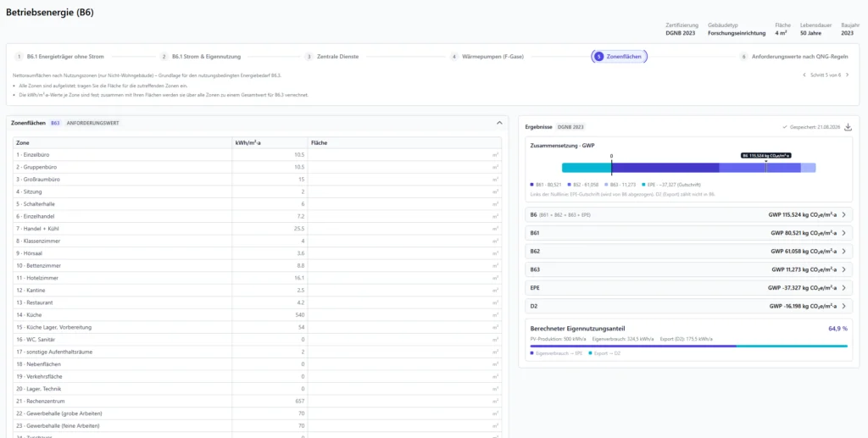Open step 4 Wärmepumpen (F-Gase)
Screen dimensions: 868x438
point(487,57)
